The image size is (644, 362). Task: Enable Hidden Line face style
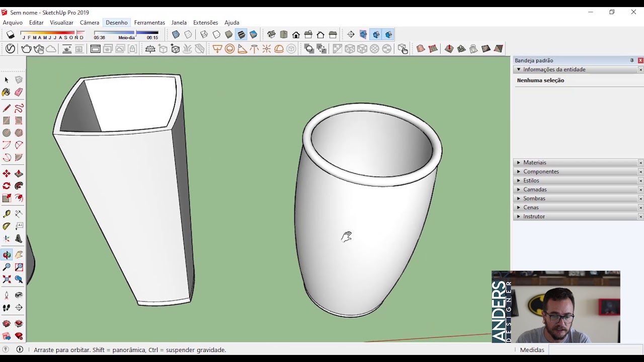point(216,35)
